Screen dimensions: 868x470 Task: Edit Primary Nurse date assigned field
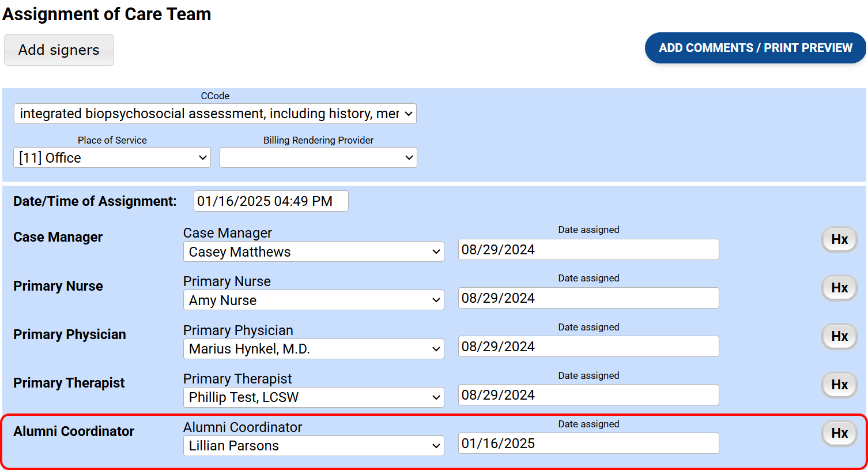pos(588,298)
